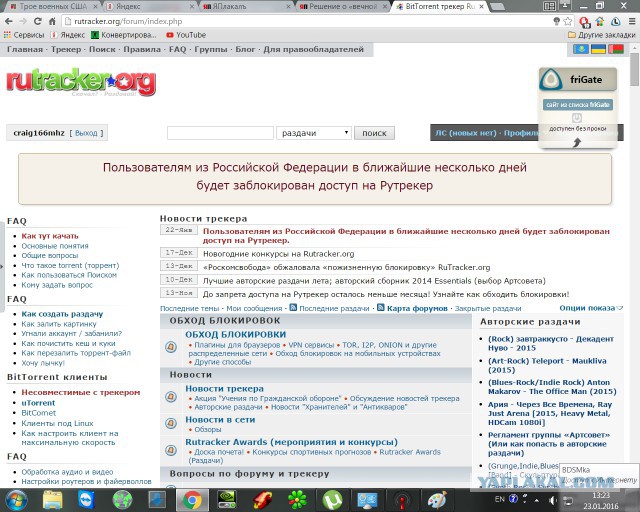Open Ария - Через Все Времена release
640x512 pixels.
tap(549, 413)
